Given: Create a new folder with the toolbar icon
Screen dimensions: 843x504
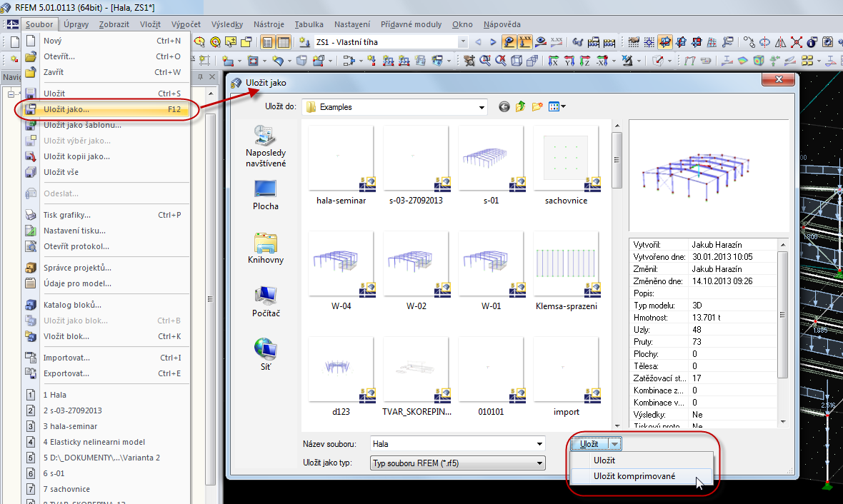Looking at the screenshot, I should [x=537, y=107].
